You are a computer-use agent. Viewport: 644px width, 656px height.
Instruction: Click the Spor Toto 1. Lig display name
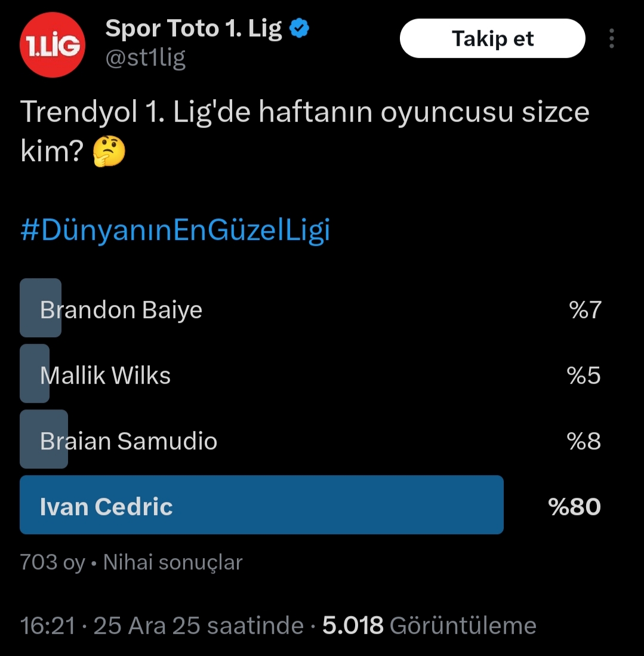[x=193, y=29]
